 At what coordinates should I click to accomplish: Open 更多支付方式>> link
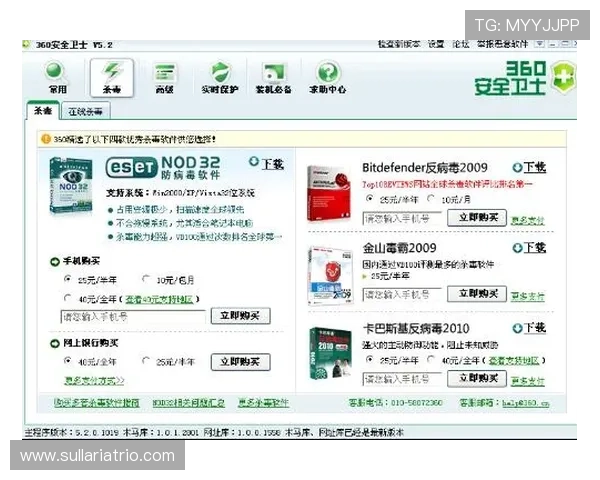coord(94,380)
